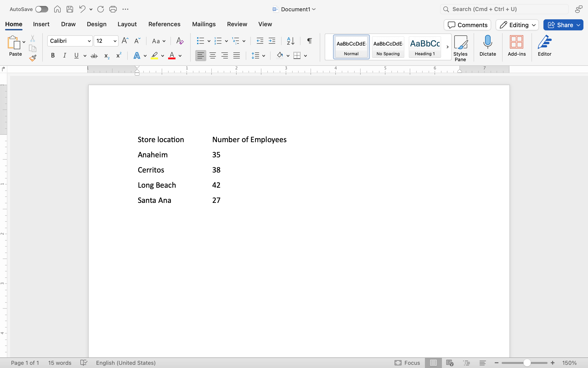Apply the No Spacing style
The height and width of the screenshot is (368, 588).
tap(388, 47)
